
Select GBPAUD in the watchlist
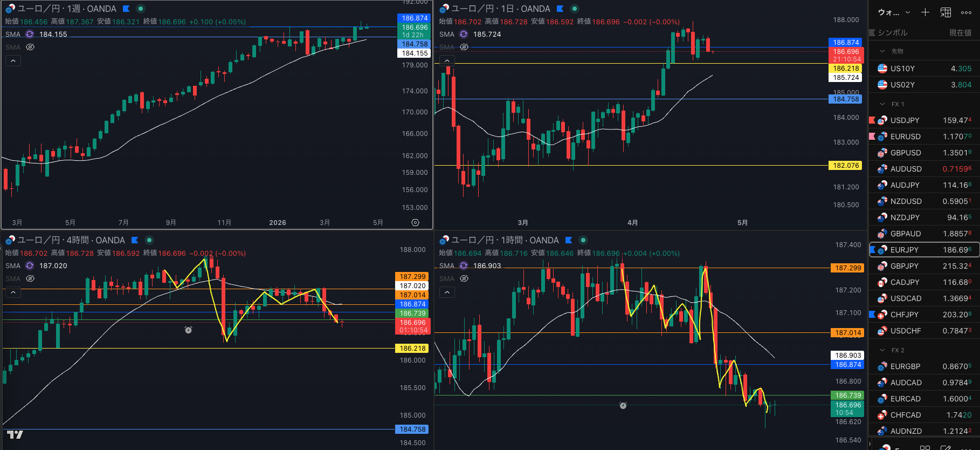(x=924, y=234)
